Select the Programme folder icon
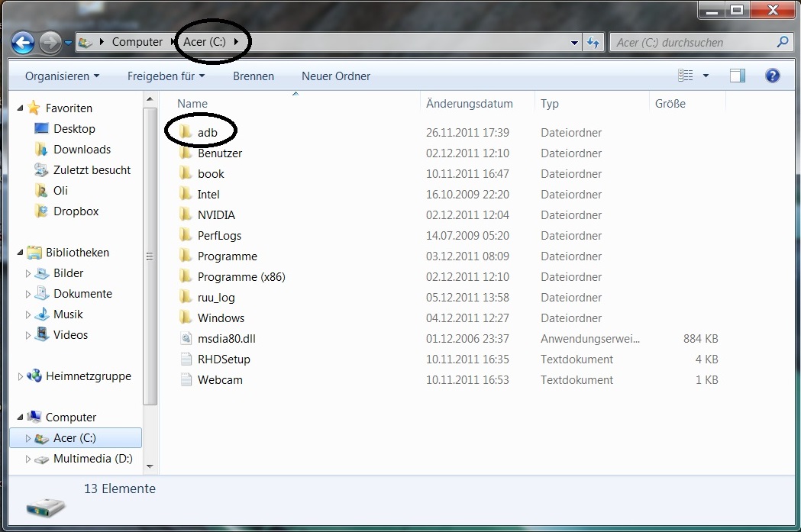Screen dimensions: 801x532 point(186,256)
